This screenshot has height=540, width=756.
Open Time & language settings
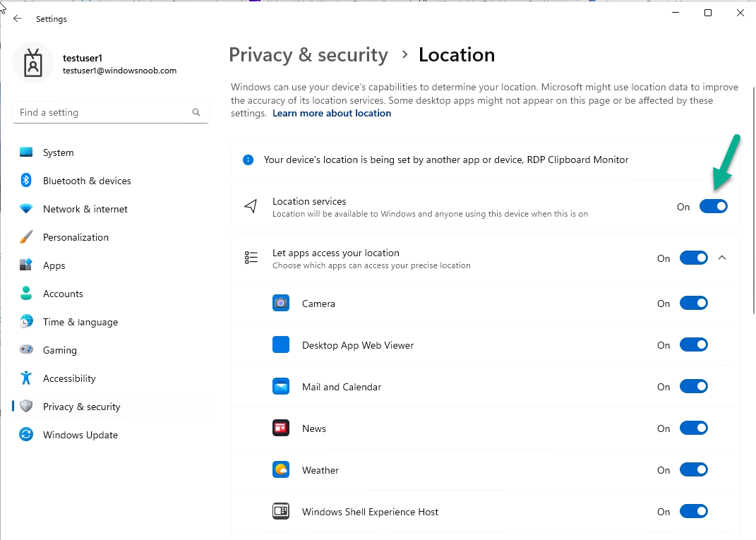(111, 322)
